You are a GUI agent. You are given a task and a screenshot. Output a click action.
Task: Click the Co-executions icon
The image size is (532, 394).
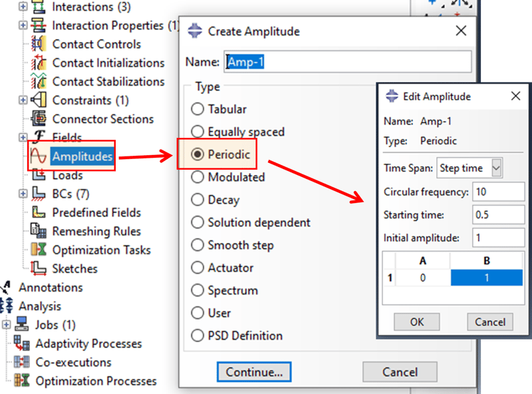pos(22,362)
